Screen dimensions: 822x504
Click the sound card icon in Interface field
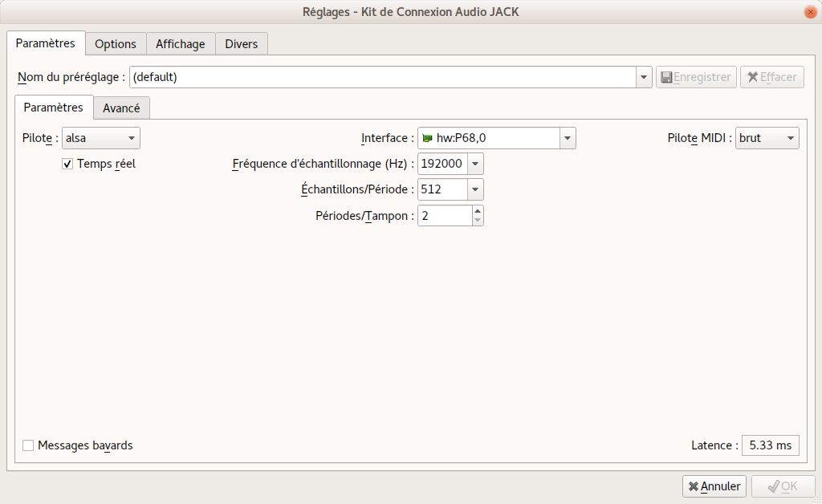(427, 138)
